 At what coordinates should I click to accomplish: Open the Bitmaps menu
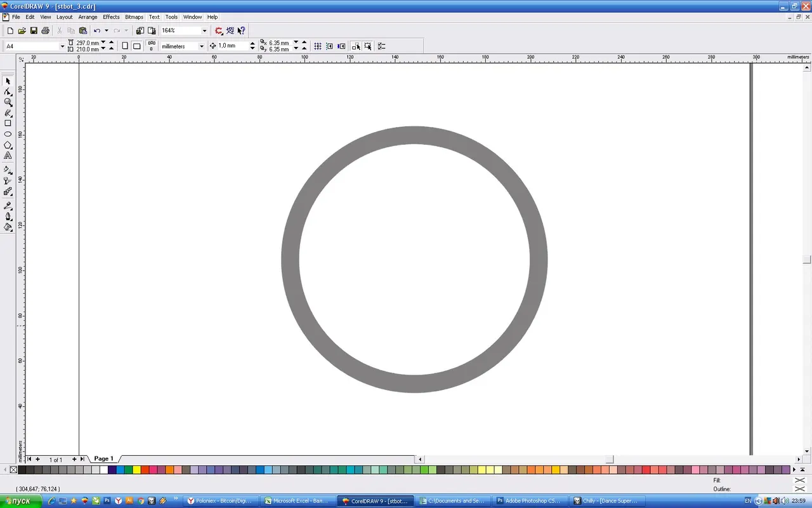click(134, 17)
